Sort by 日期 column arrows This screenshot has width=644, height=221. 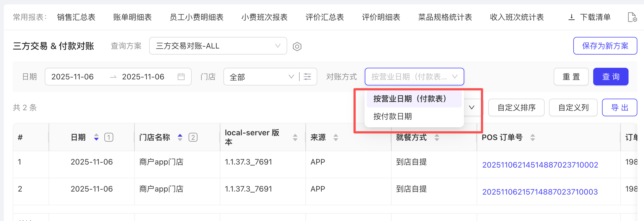pos(96,137)
